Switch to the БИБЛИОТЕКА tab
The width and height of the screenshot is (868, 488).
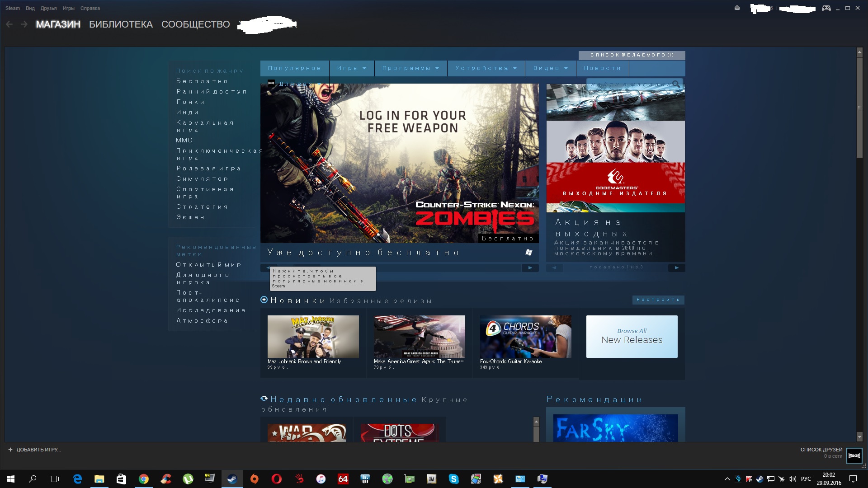coord(121,24)
